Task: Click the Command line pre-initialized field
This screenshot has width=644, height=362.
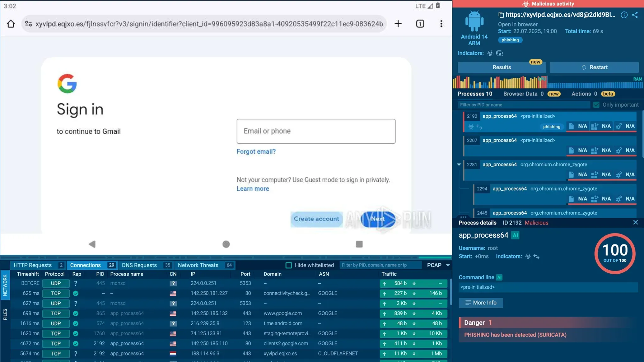Action: point(548,287)
